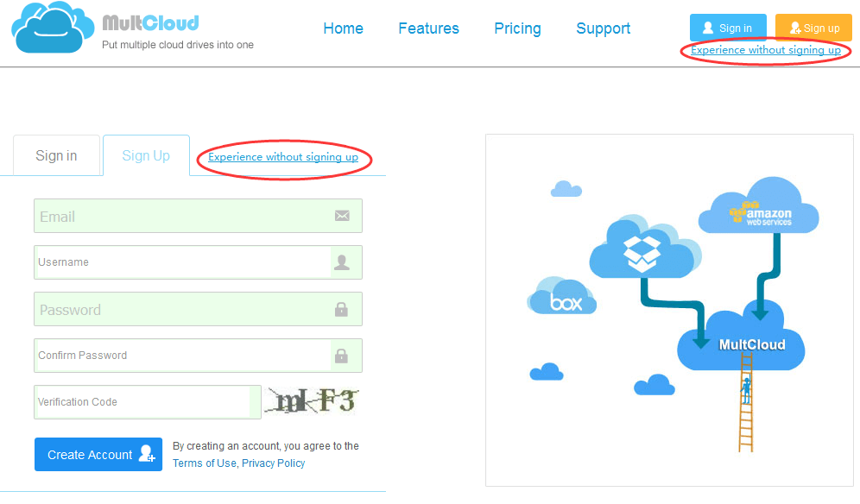The height and width of the screenshot is (504, 860).
Task: Click the lock icon in Password field
Action: [341, 309]
